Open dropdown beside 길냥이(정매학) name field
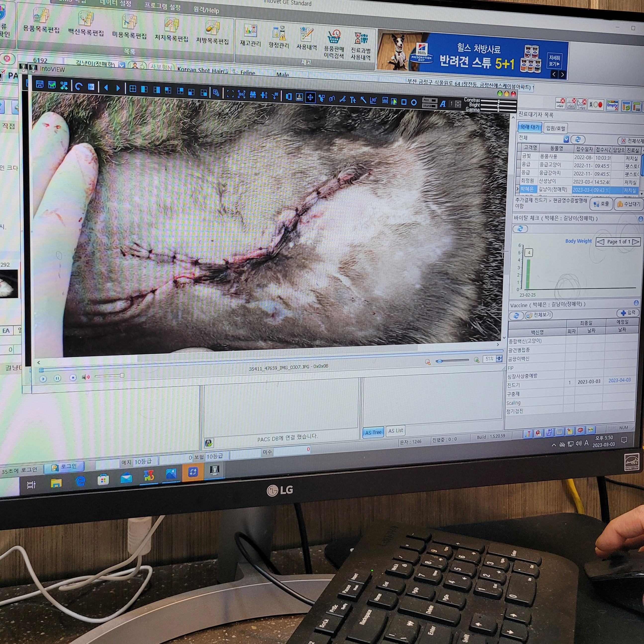This screenshot has width=644, height=644. point(122,65)
